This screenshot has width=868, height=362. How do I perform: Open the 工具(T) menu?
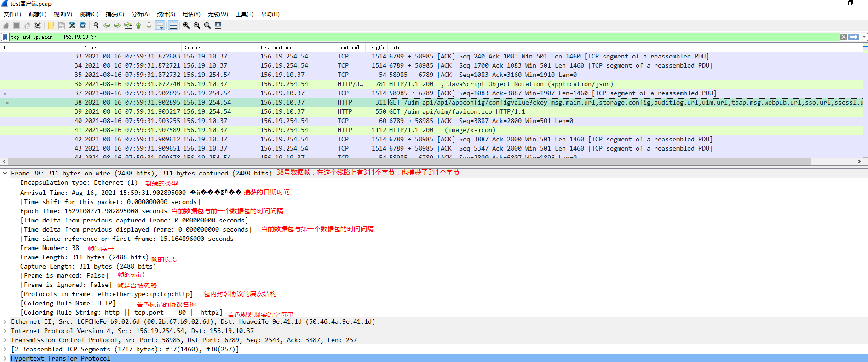click(x=244, y=14)
